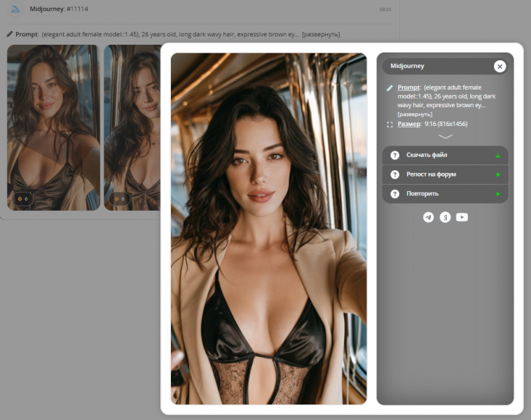Click help icon beside Повторить
Viewport: 531px width, 420px height.
pyautogui.click(x=395, y=194)
